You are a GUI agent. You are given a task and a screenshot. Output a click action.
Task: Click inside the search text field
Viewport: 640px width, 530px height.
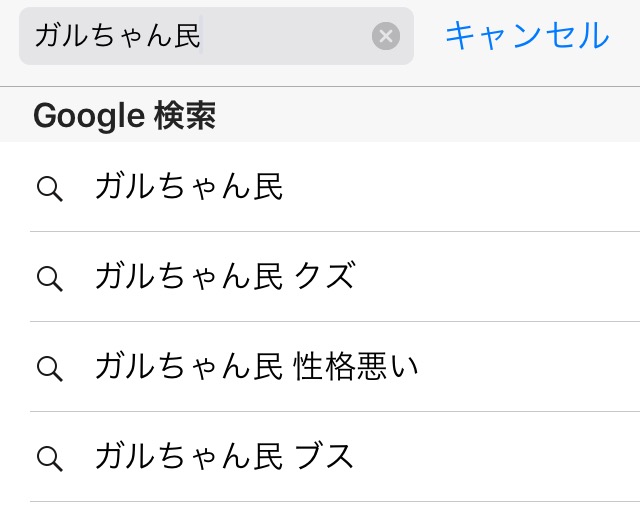[216, 36]
